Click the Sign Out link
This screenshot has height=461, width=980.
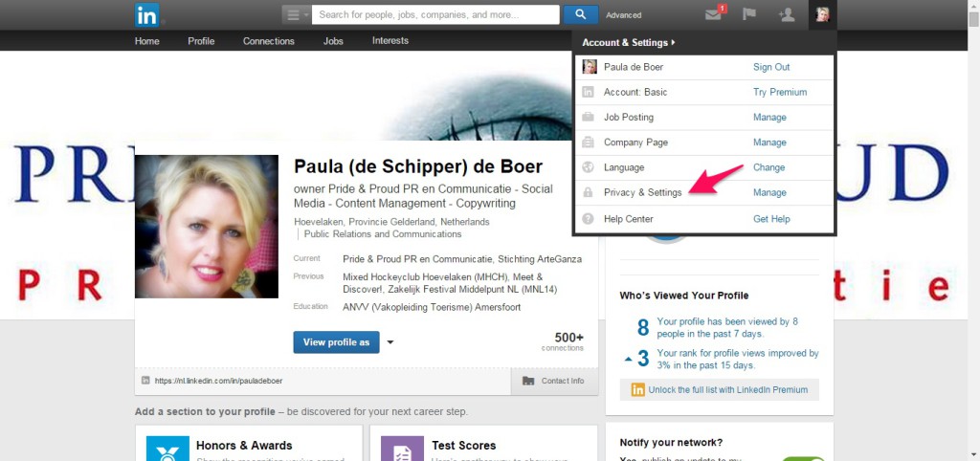pyautogui.click(x=771, y=67)
